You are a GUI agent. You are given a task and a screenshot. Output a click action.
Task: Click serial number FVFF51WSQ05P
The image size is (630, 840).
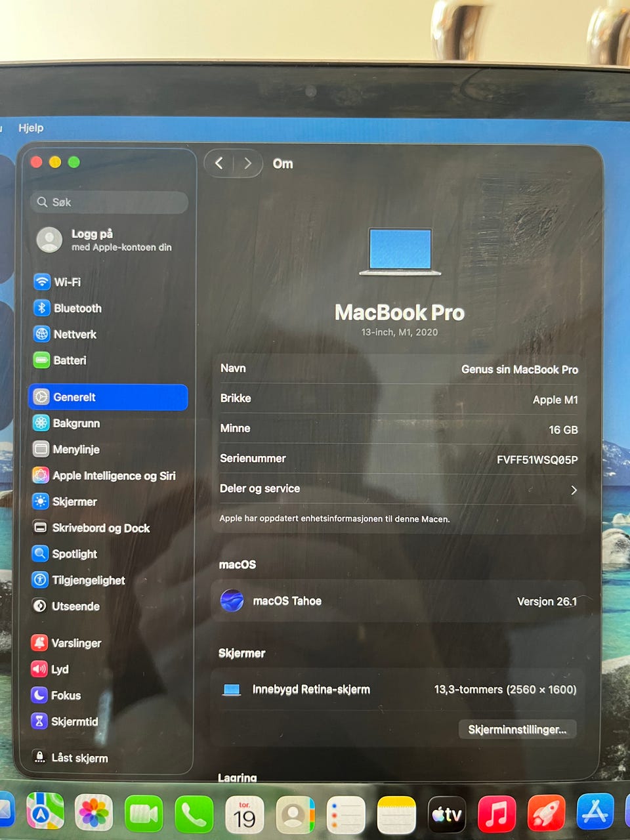pos(537,459)
